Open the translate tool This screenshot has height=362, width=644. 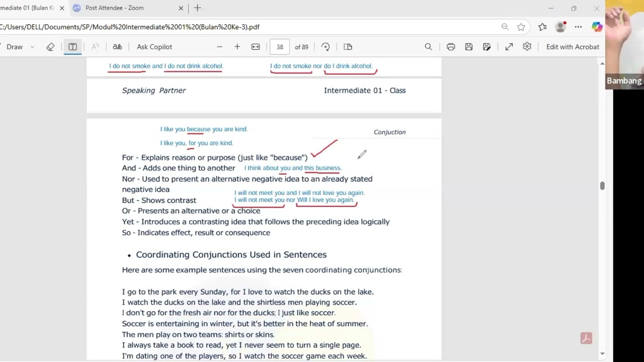(x=117, y=47)
